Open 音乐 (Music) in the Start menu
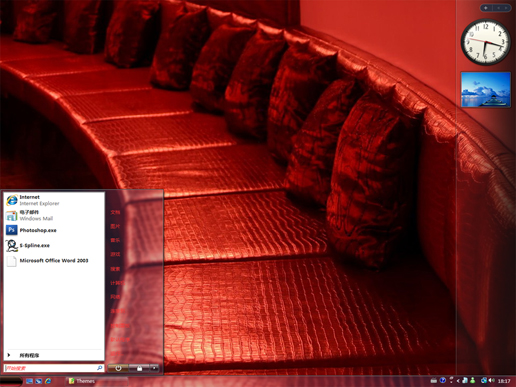 pyautogui.click(x=115, y=240)
